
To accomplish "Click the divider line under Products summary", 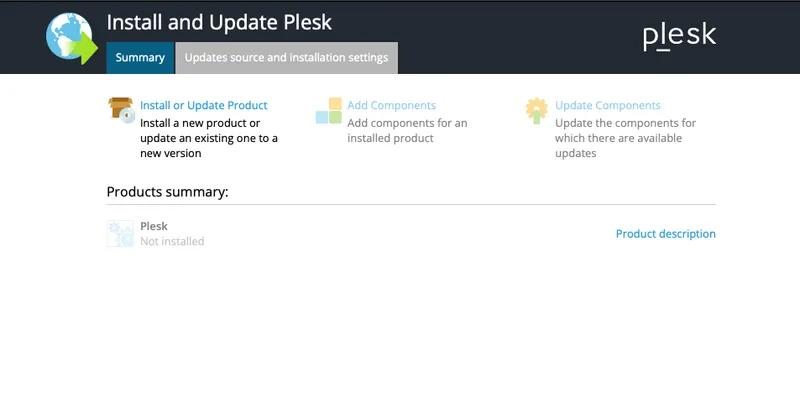I will tap(411, 205).
